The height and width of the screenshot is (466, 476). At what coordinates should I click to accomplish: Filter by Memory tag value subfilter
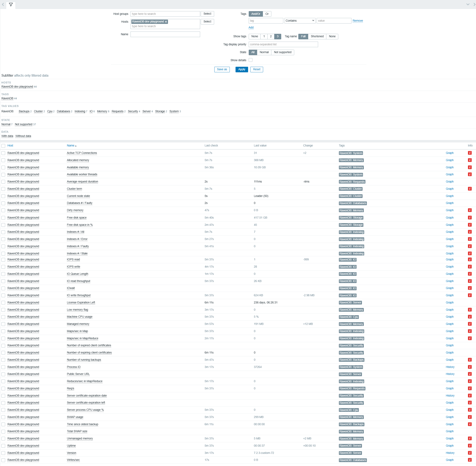pyautogui.click(x=102, y=112)
